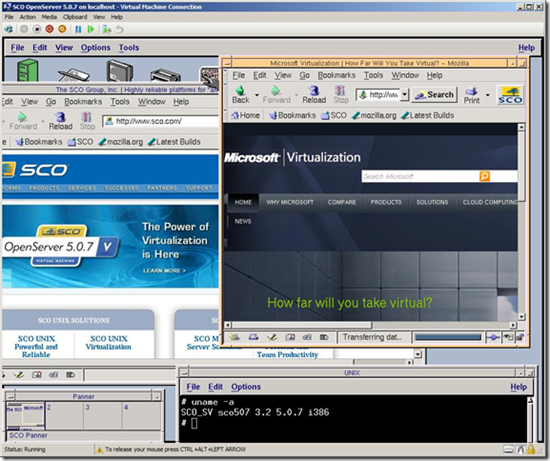
Task: Open the Clipboard menu in Virtual Machine Connection
Action: [75, 17]
